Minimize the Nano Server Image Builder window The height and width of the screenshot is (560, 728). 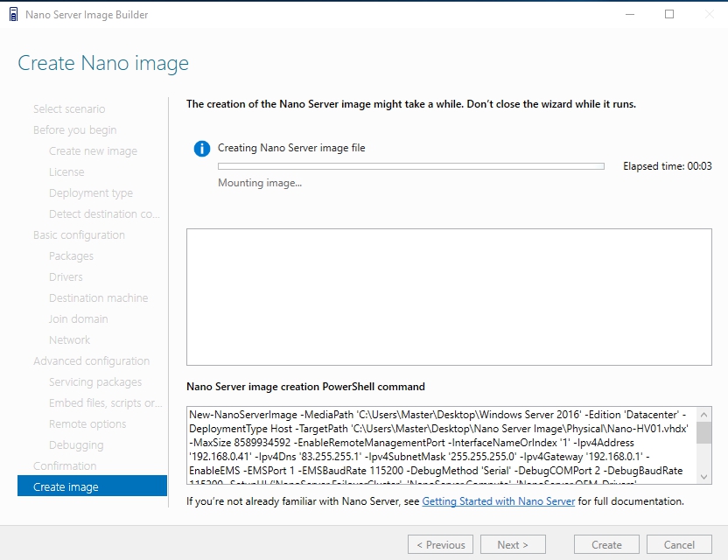629,14
